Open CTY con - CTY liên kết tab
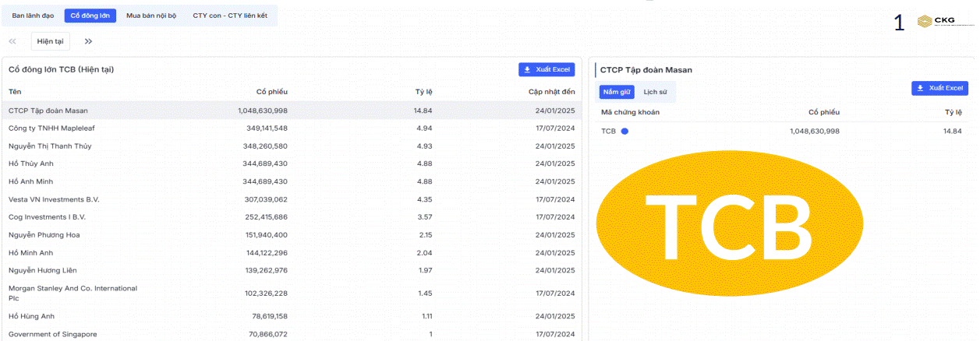This screenshot has width=980, height=341. coord(230,16)
